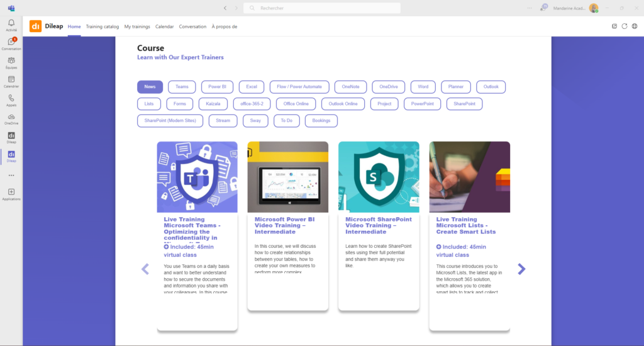The width and height of the screenshot is (644, 346).
Task: Switch to the Home tab
Action: 74,26
